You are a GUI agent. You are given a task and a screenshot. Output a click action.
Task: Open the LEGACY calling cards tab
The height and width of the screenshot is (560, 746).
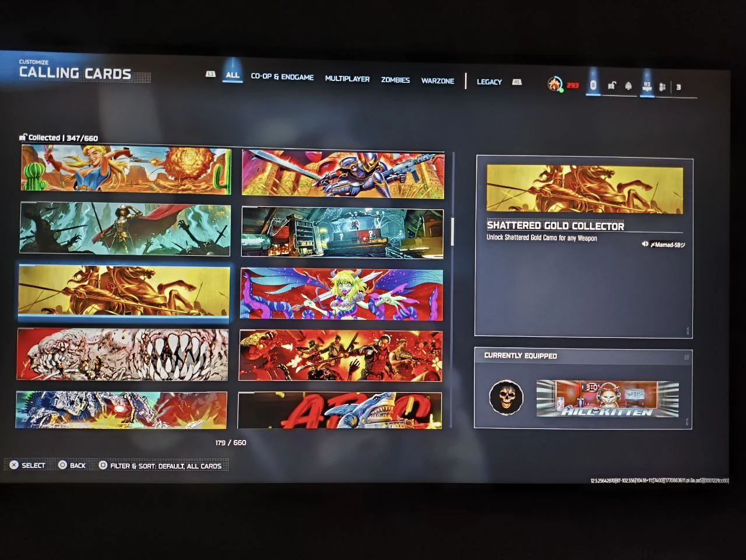pyautogui.click(x=489, y=82)
